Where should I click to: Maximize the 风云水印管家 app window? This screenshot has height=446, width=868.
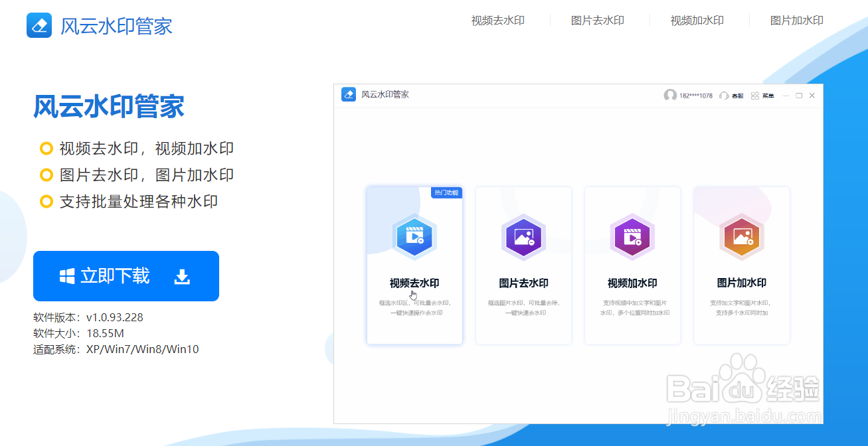[799, 96]
